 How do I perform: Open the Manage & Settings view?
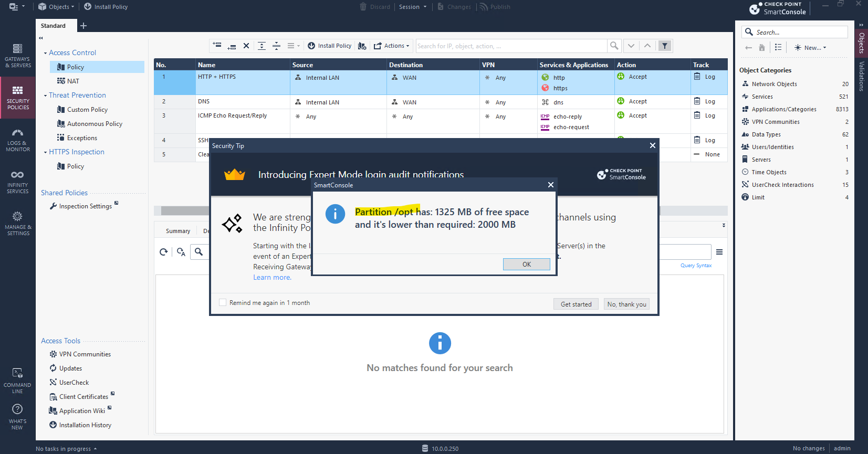(18, 224)
